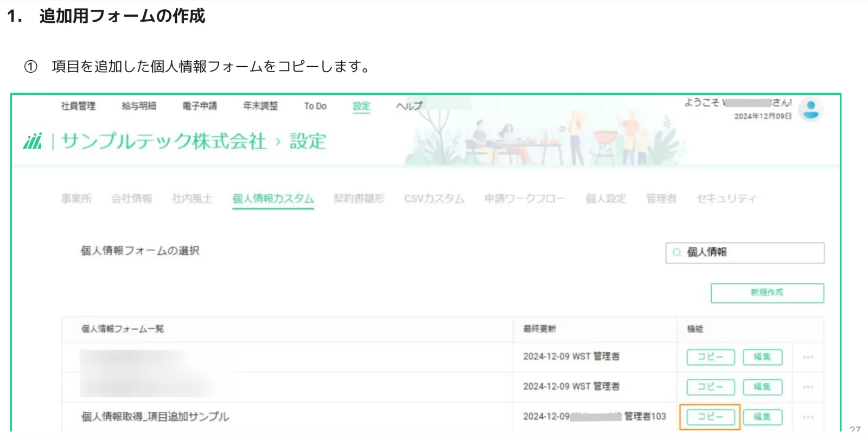Open more options for 個人情報取得_項目追加サンプル row
868x439 pixels.
coord(808,417)
